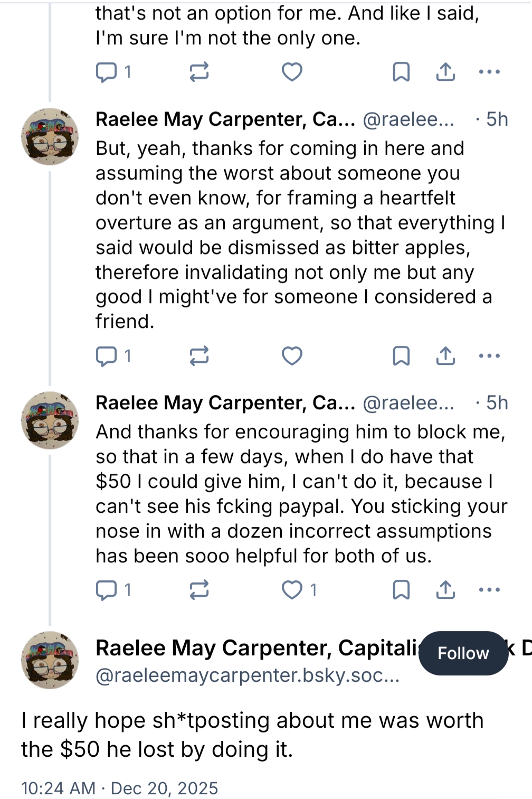Share the "bitter apples" post
Image resolution: width=532 pixels, height=799 pixels.
(445, 355)
